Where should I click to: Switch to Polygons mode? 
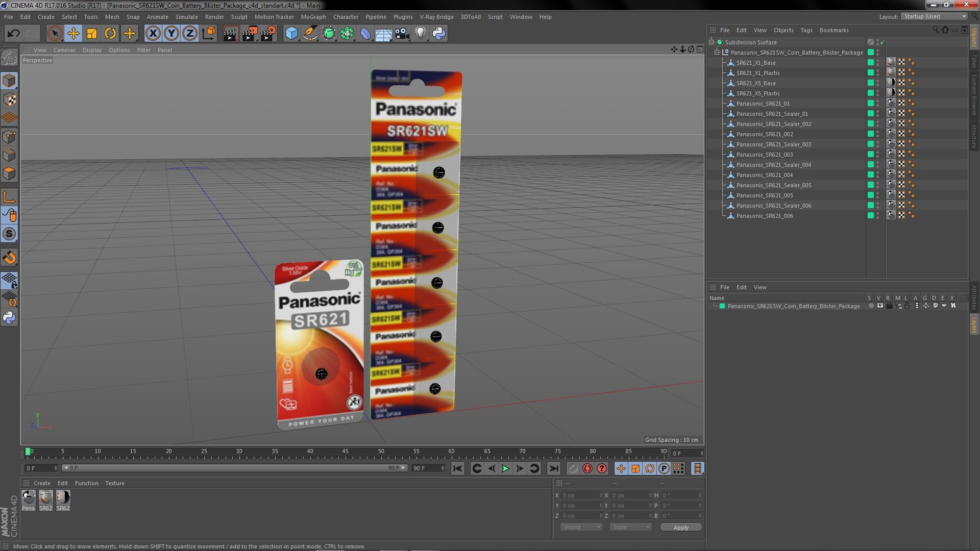(9, 173)
